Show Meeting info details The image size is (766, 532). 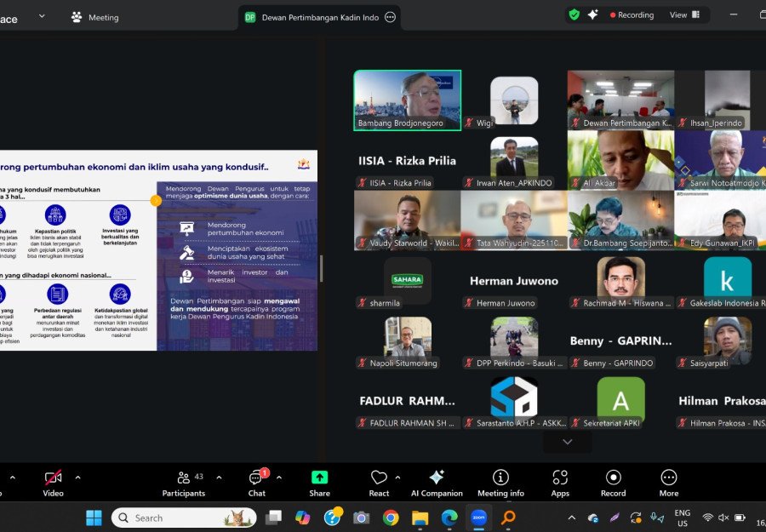(500, 482)
